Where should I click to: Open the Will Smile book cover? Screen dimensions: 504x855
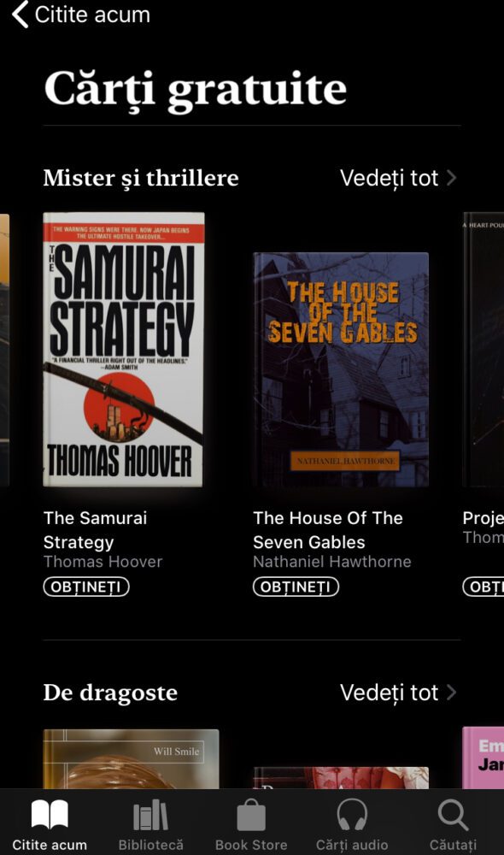click(131, 759)
